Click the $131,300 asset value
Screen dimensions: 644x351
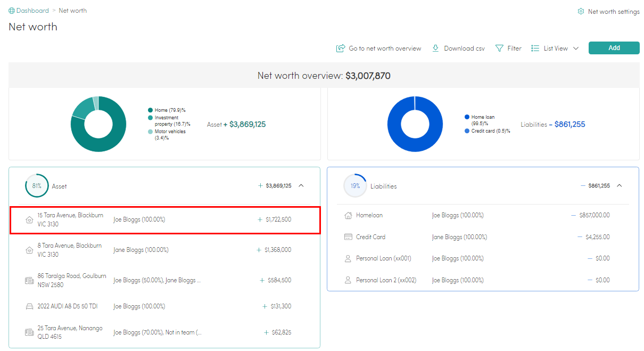tap(281, 306)
